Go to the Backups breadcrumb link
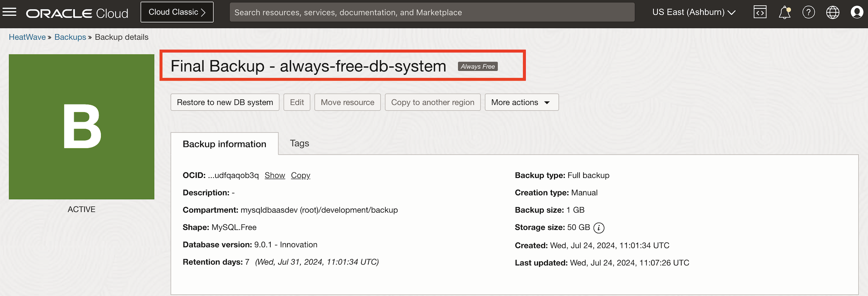 click(x=70, y=37)
